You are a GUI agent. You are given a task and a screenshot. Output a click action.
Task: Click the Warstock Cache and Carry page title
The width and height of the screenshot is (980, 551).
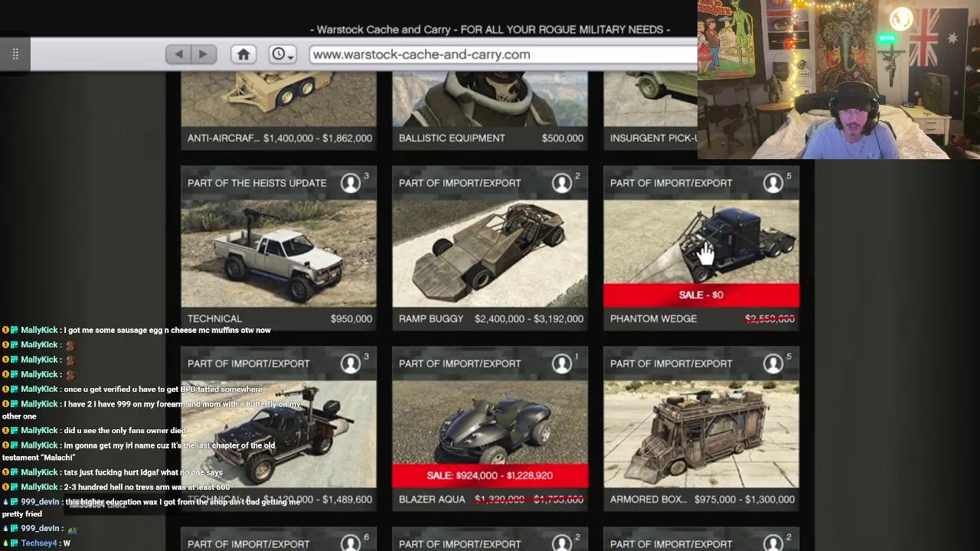(490, 30)
